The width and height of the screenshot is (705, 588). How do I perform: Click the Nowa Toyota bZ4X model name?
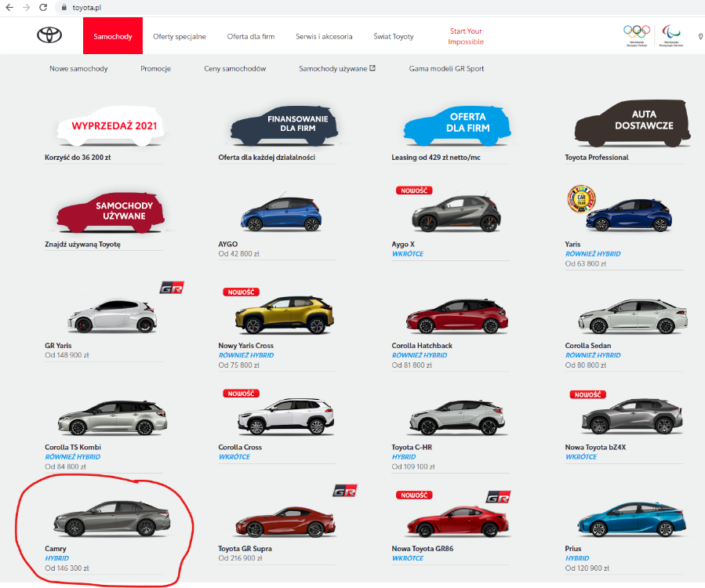click(x=595, y=448)
